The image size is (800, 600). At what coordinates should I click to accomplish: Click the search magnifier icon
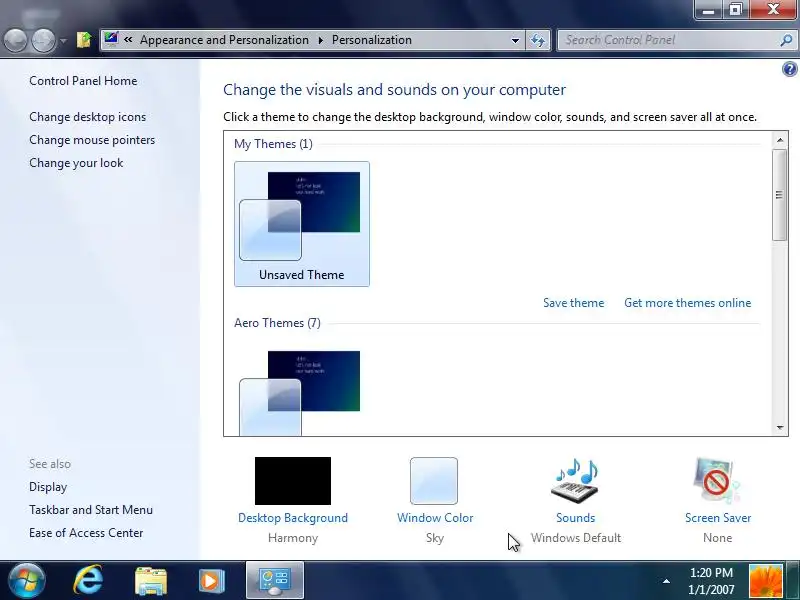pos(786,40)
